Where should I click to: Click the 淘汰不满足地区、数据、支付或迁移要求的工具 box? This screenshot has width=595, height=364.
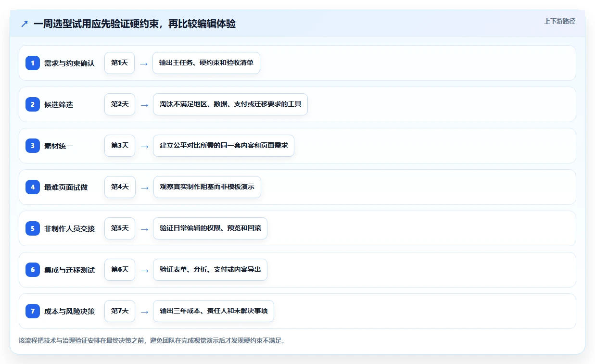230,104
